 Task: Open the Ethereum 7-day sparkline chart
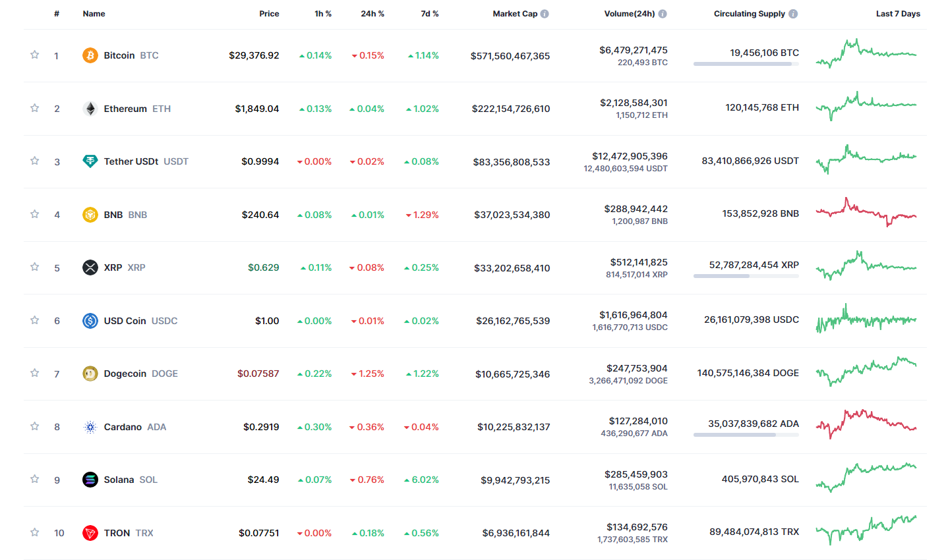click(x=866, y=106)
